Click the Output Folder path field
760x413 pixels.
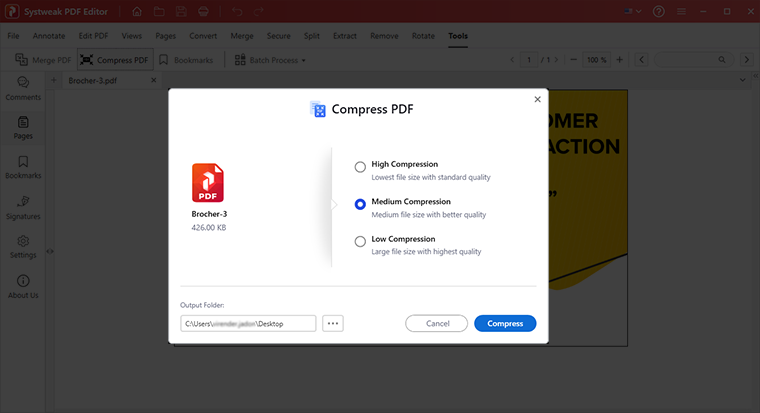pos(248,324)
